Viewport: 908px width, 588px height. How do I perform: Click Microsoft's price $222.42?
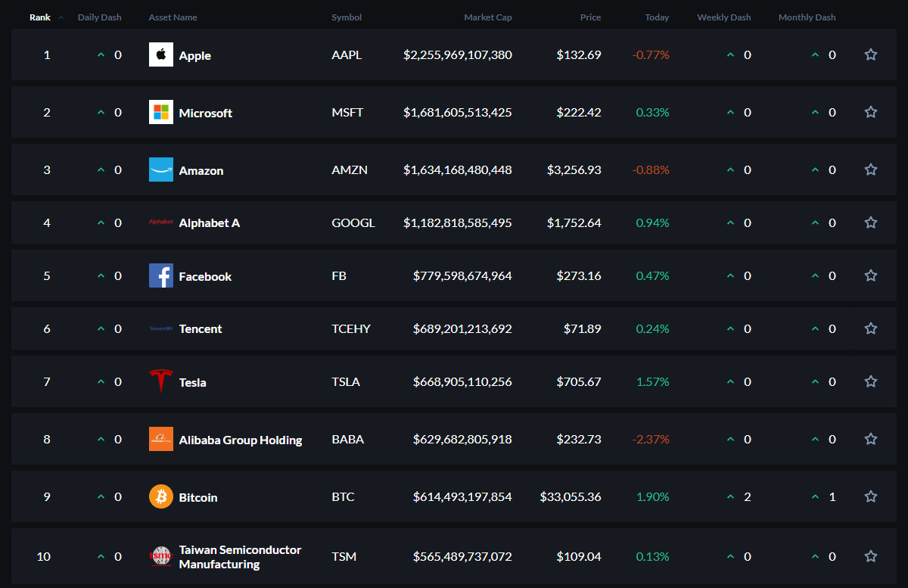pos(579,113)
